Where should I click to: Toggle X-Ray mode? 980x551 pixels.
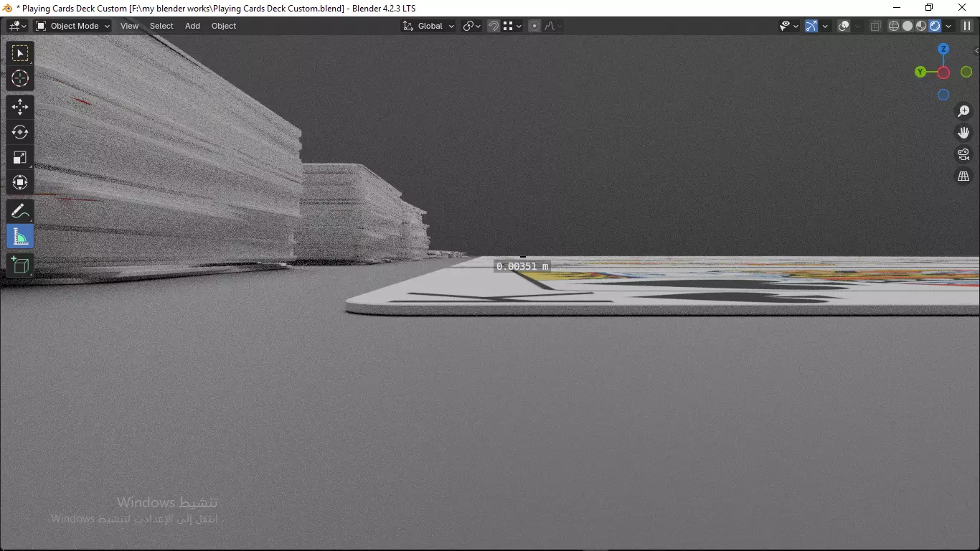pos(876,26)
